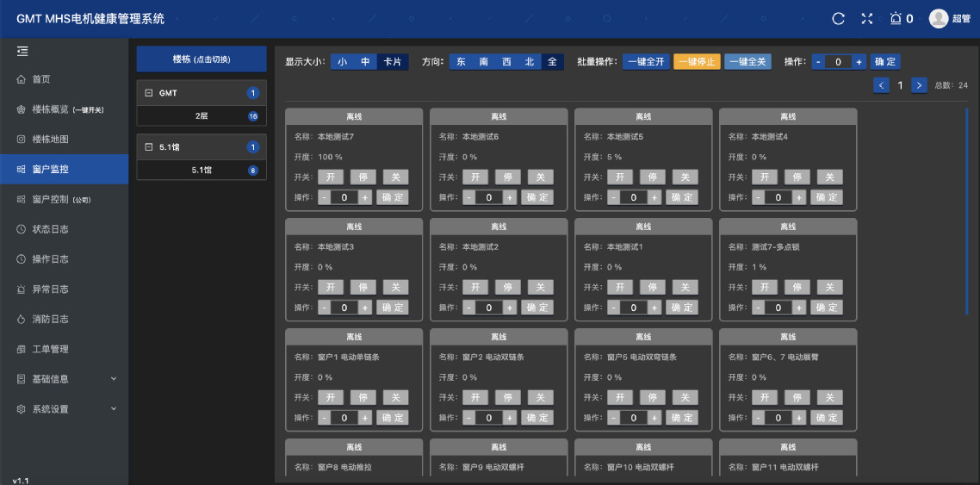Expand the 基础信息 submenu chevron

[x=114, y=379]
